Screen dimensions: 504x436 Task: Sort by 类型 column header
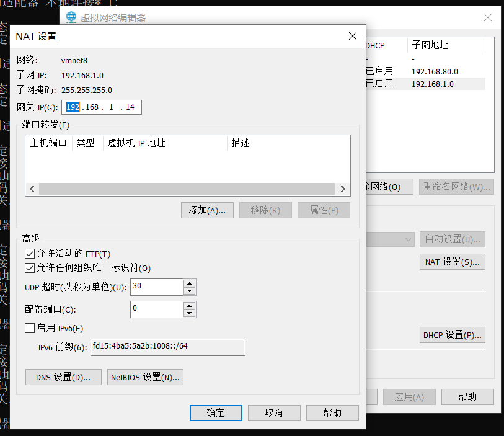click(x=88, y=143)
